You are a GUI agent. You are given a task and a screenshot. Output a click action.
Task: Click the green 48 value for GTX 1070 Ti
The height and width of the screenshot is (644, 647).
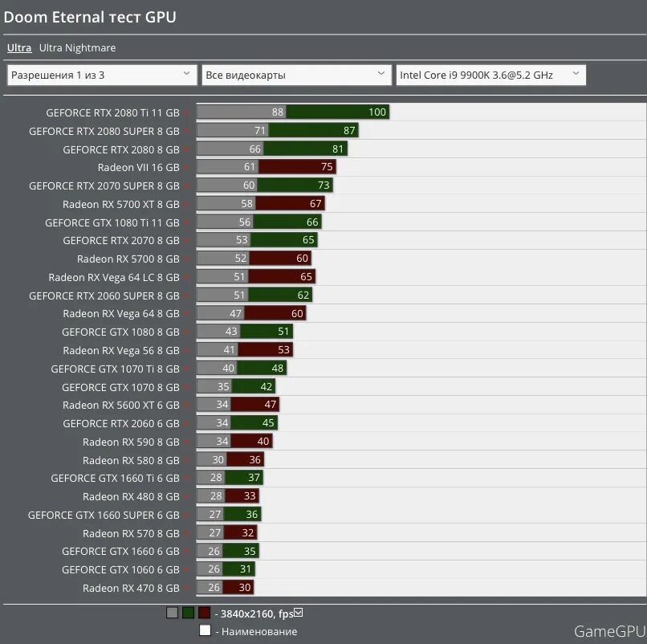277,369
